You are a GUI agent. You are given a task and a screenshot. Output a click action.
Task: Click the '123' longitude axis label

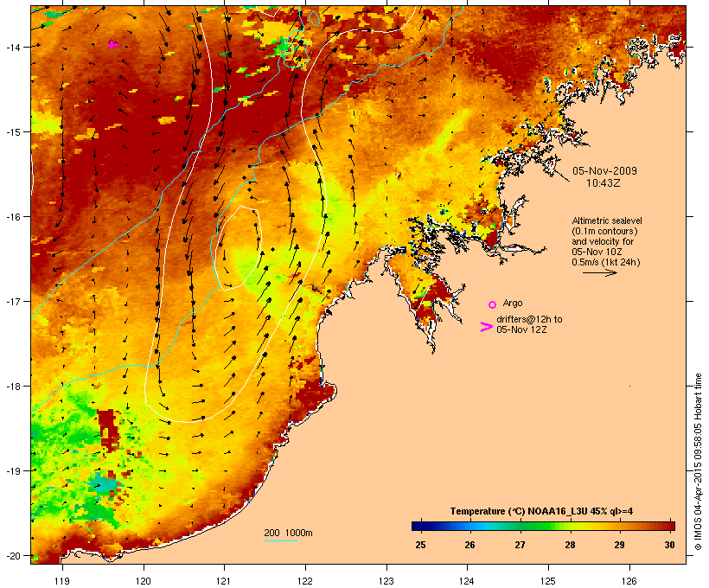[386, 581]
